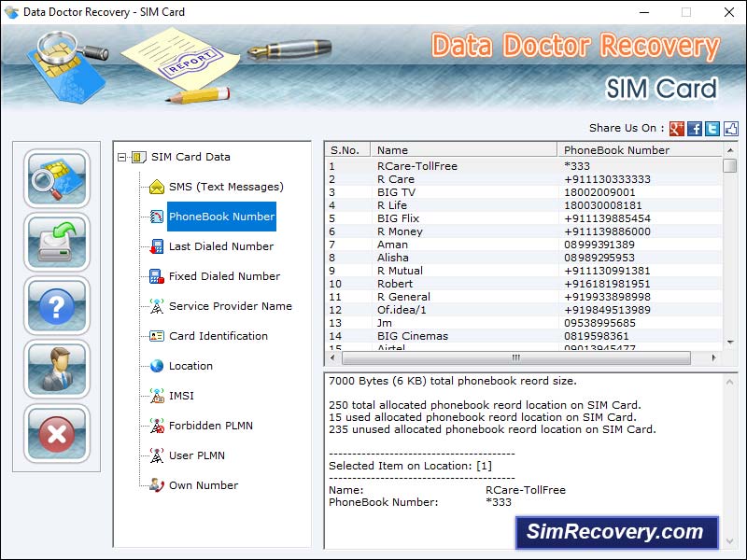Show Service Provider Name details

[x=231, y=306]
